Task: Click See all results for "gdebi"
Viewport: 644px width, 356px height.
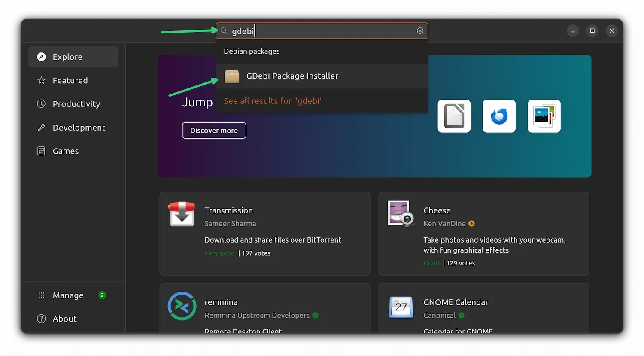Action: (x=273, y=101)
